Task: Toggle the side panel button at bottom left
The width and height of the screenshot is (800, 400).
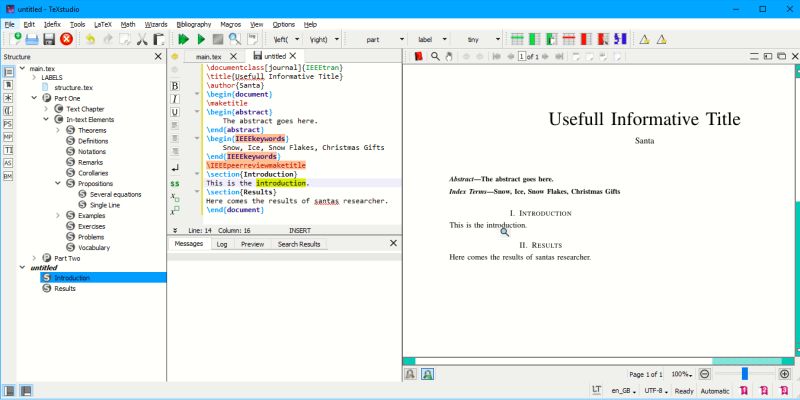Action: (x=9, y=391)
